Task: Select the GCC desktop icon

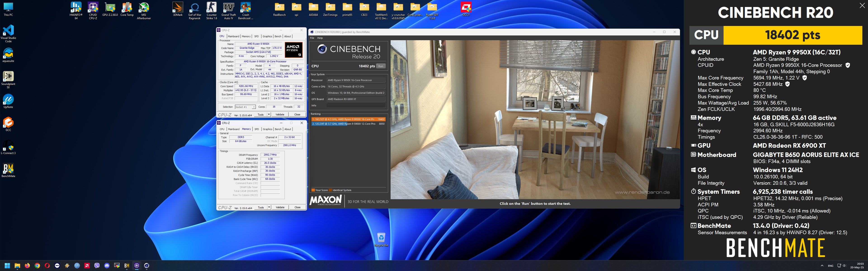Action: 8,124
